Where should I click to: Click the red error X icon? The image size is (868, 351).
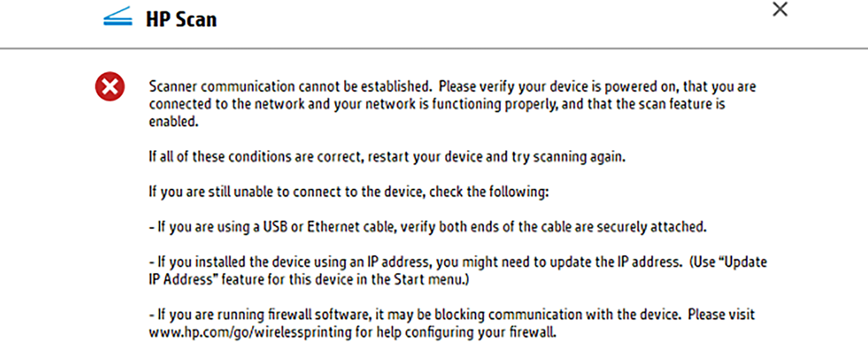point(110,87)
